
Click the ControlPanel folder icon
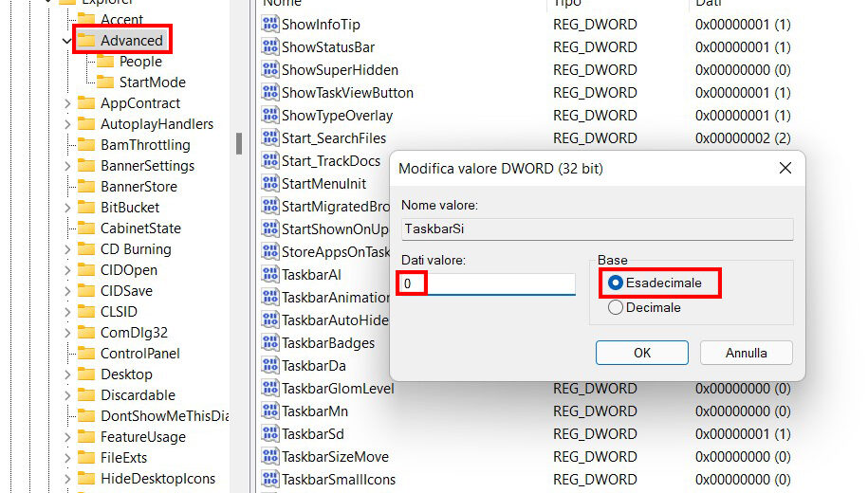click(x=85, y=353)
